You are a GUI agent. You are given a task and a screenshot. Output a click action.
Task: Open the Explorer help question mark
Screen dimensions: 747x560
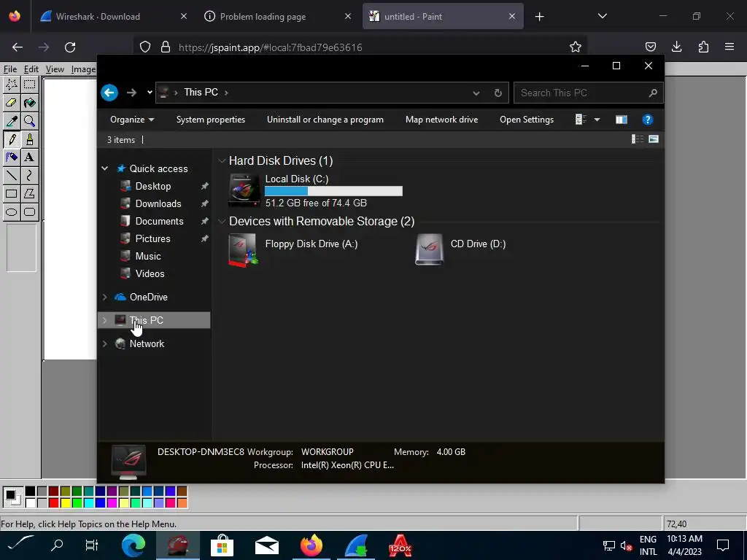tap(648, 120)
